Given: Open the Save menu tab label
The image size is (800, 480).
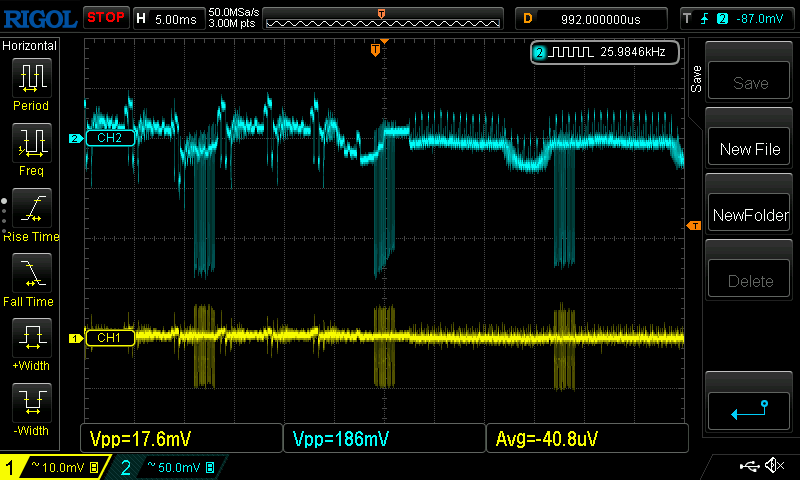Looking at the screenshot, I should tap(696, 79).
